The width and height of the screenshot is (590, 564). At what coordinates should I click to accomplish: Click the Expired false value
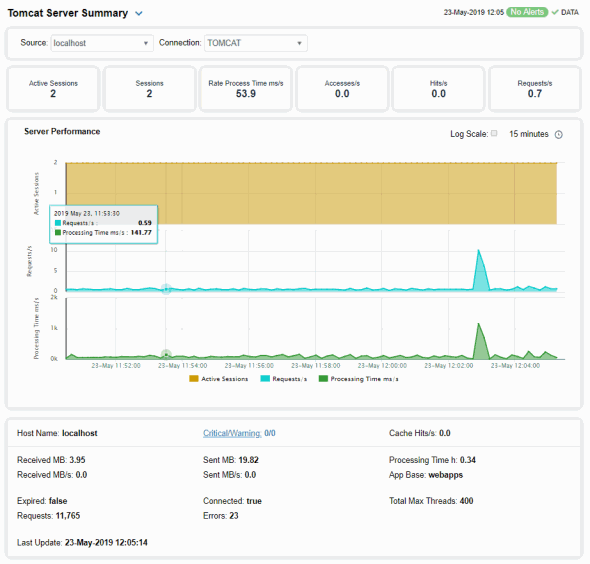(58, 501)
